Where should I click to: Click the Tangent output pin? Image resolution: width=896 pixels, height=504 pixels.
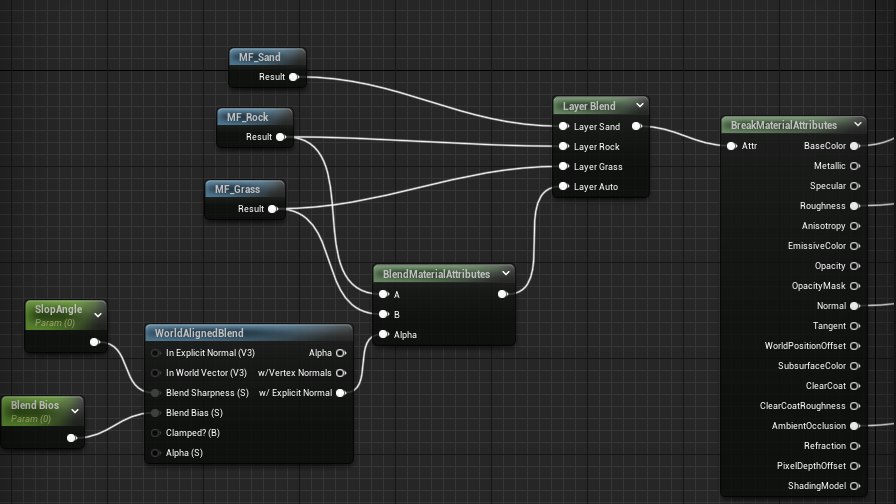pyautogui.click(x=855, y=326)
